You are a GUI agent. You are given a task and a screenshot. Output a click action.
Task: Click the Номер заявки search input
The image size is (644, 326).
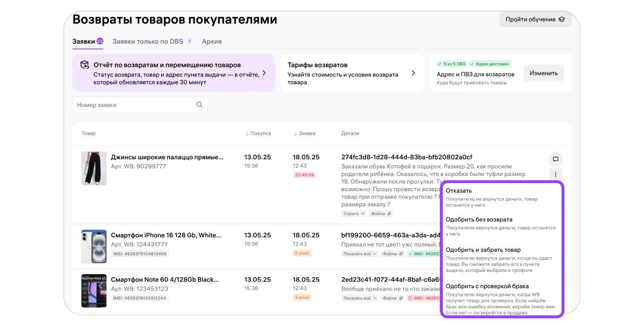point(134,105)
